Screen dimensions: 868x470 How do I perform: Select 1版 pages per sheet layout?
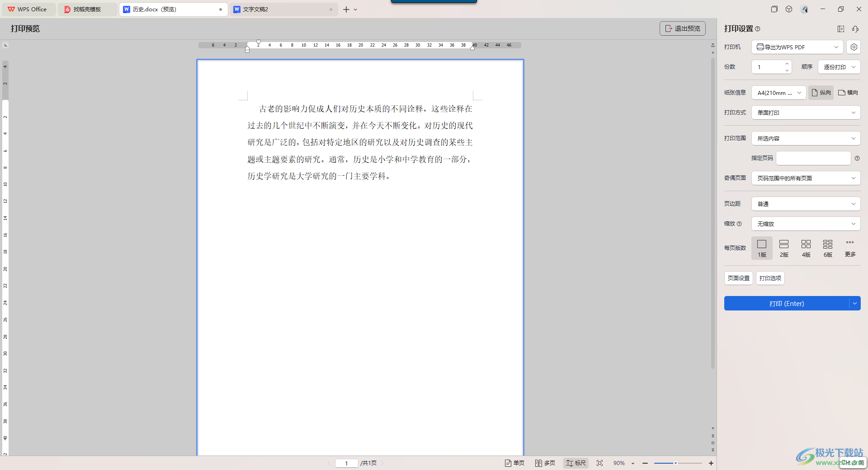click(x=762, y=248)
